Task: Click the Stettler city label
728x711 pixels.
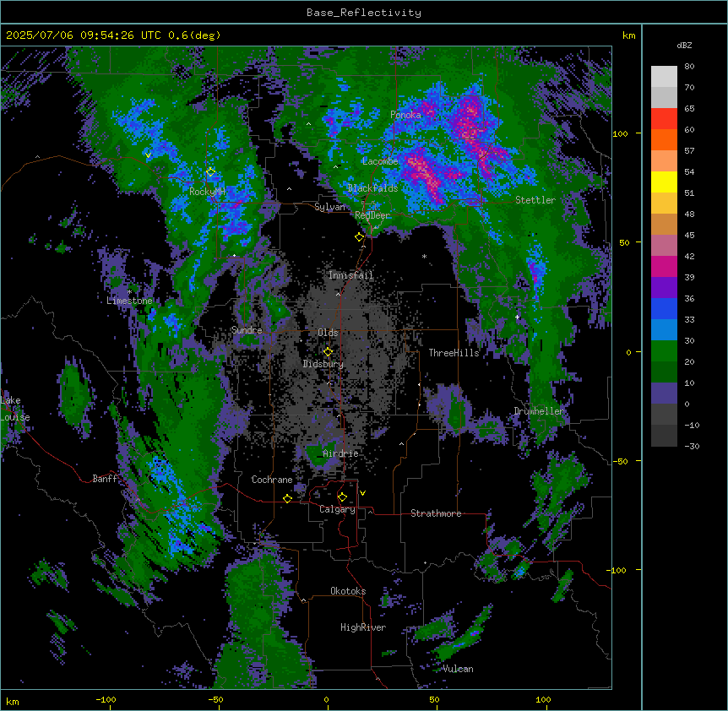Action: pos(535,200)
